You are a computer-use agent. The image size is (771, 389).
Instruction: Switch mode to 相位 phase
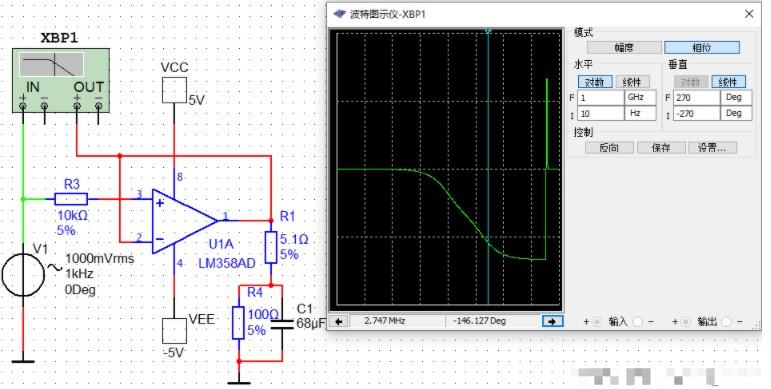pos(702,48)
